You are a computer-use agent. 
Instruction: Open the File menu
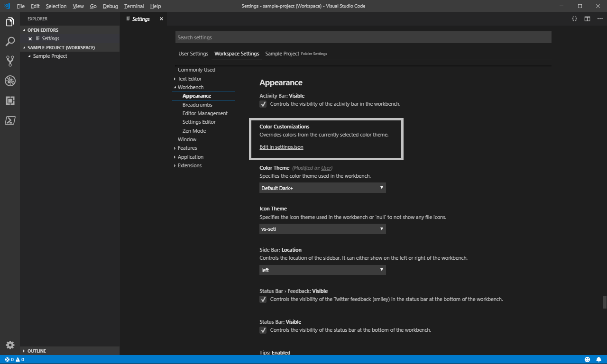tap(20, 6)
